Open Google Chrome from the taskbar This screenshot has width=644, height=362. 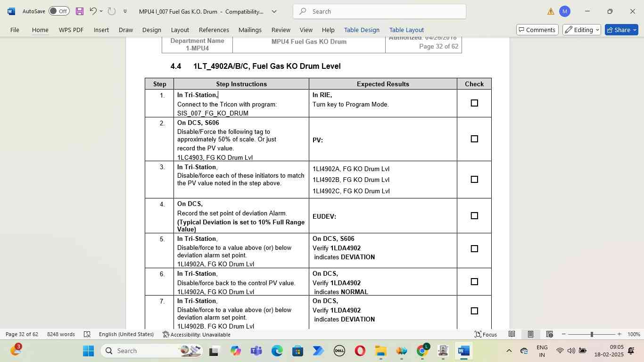[422, 351]
